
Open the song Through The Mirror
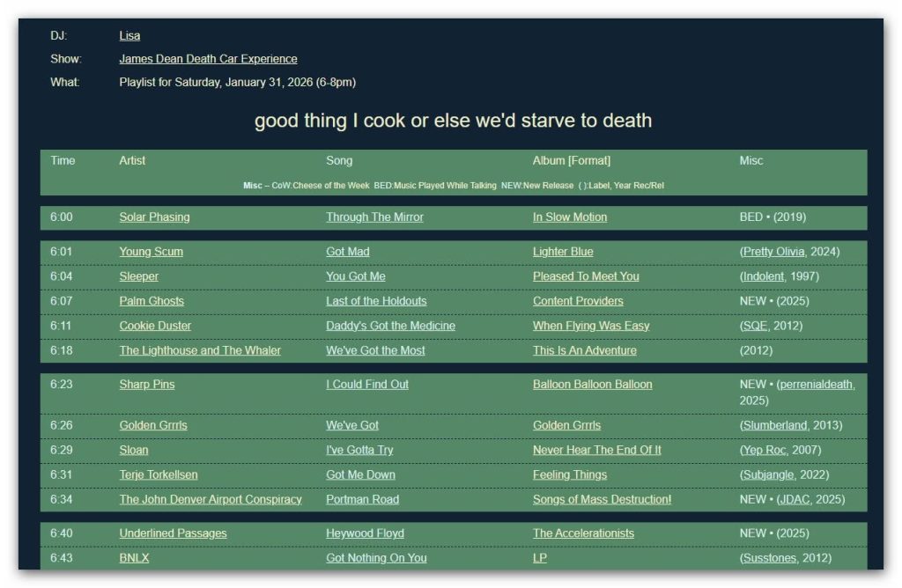pos(374,217)
